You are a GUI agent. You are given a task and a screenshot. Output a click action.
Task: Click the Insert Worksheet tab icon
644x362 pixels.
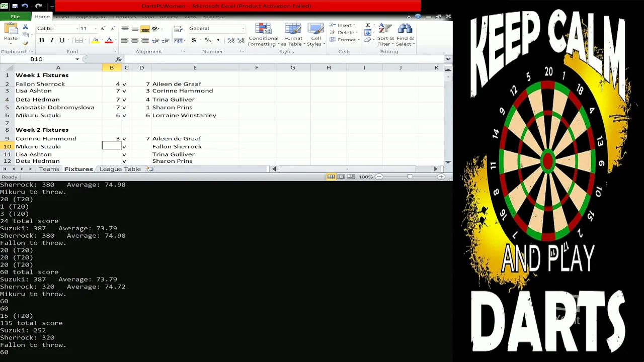click(x=149, y=169)
